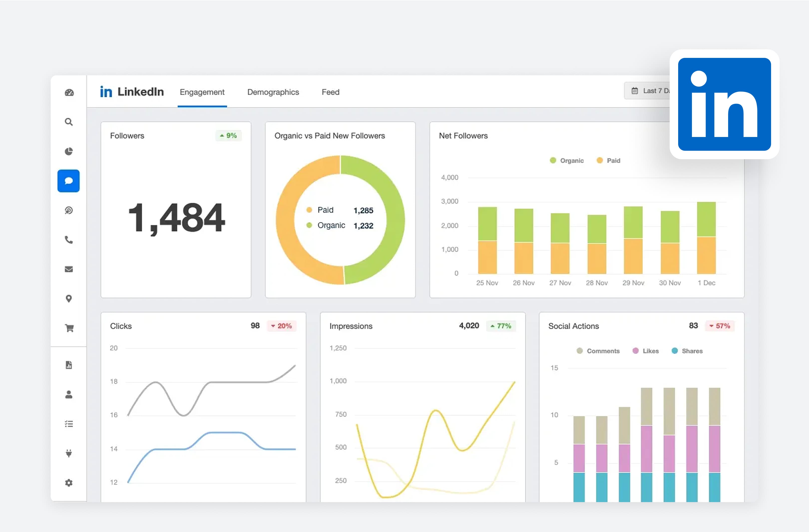Click the small LinkedIn logo in header

[106, 92]
